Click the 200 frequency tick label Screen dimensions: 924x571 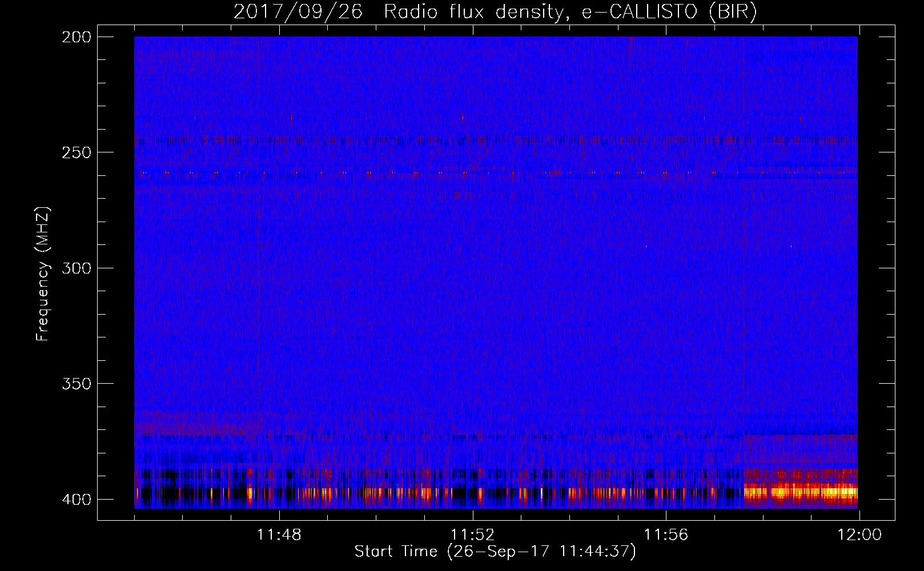[76, 37]
